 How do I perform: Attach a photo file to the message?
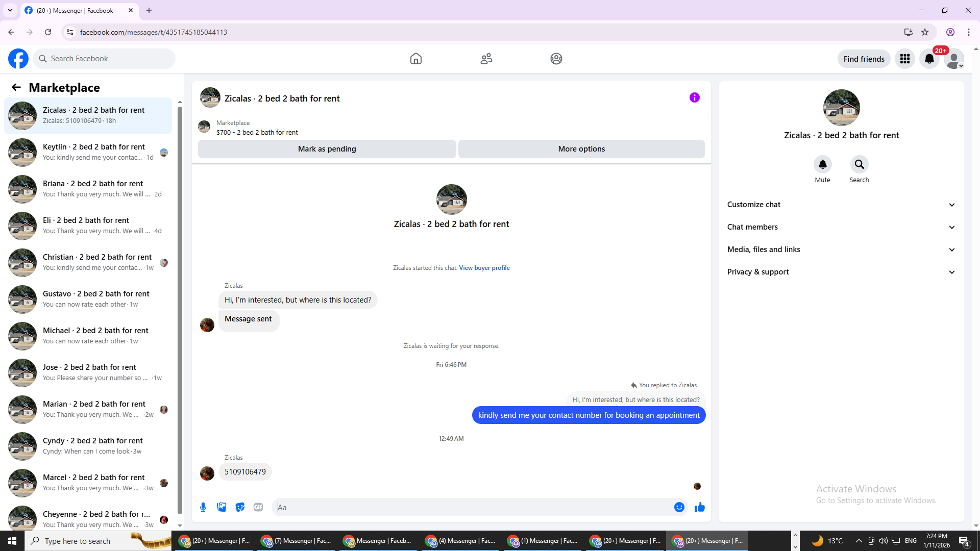[x=222, y=507]
